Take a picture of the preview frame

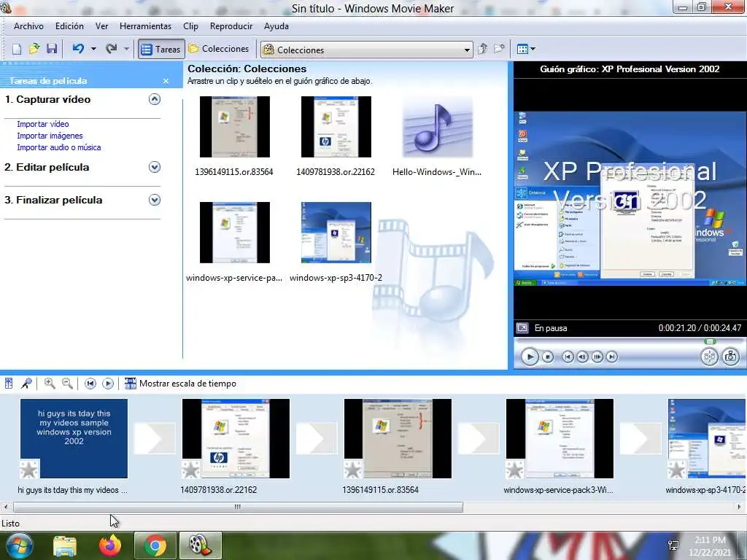pos(731,356)
